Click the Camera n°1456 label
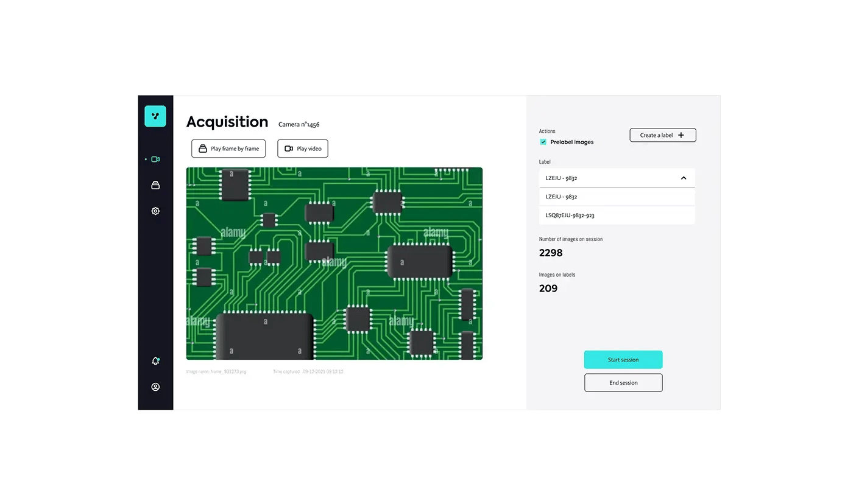Screen dimensions: 856x504 pyautogui.click(x=299, y=125)
